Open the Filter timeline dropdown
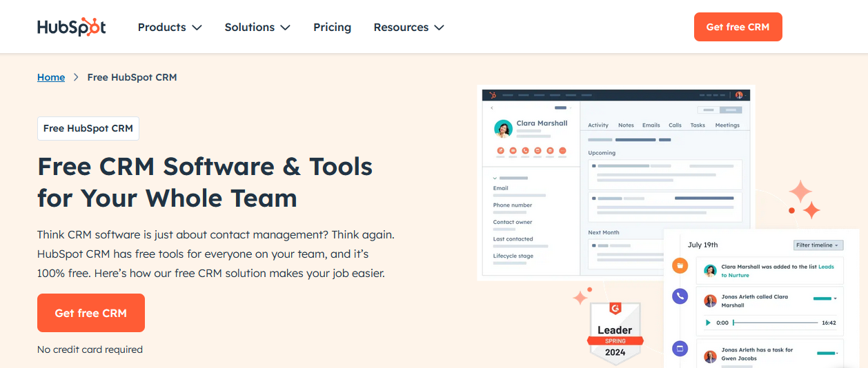This screenshot has width=868, height=368. (x=818, y=245)
